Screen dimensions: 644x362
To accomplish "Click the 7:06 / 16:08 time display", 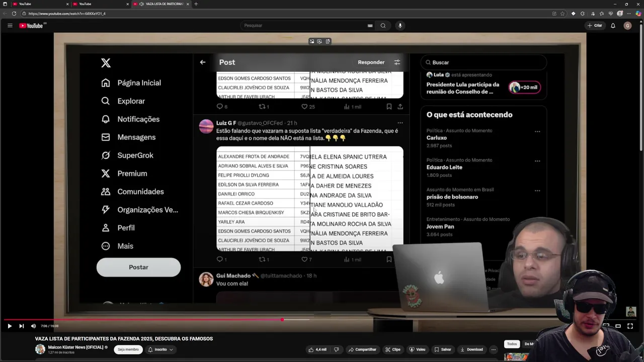I will pos(50,326).
